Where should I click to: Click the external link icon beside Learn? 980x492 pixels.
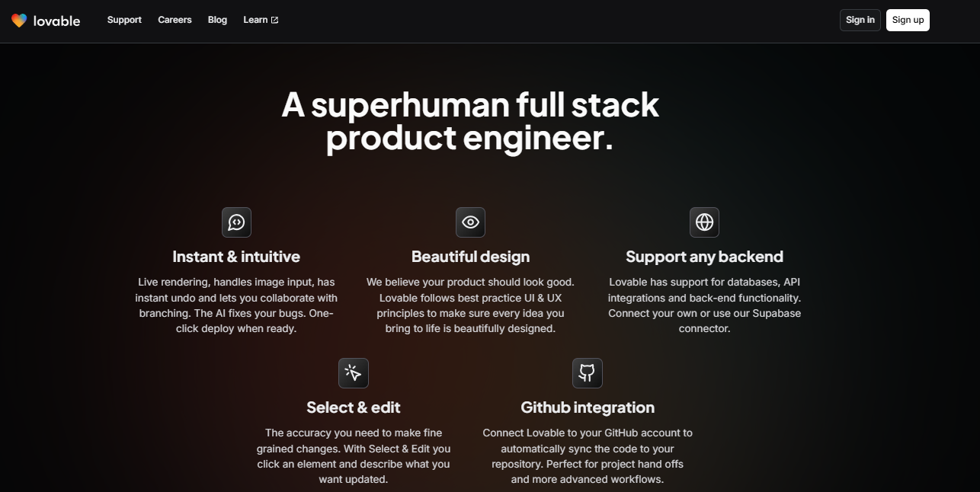point(274,21)
